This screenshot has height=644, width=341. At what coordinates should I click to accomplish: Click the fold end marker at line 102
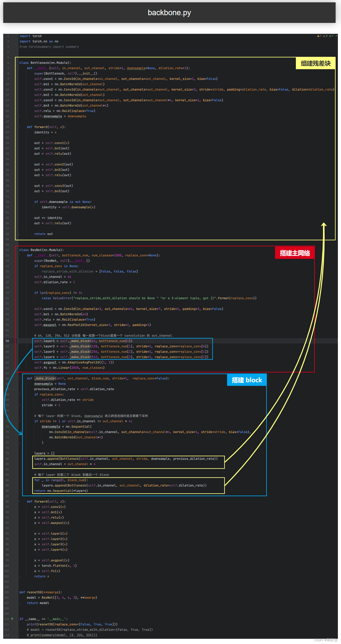[18, 576]
